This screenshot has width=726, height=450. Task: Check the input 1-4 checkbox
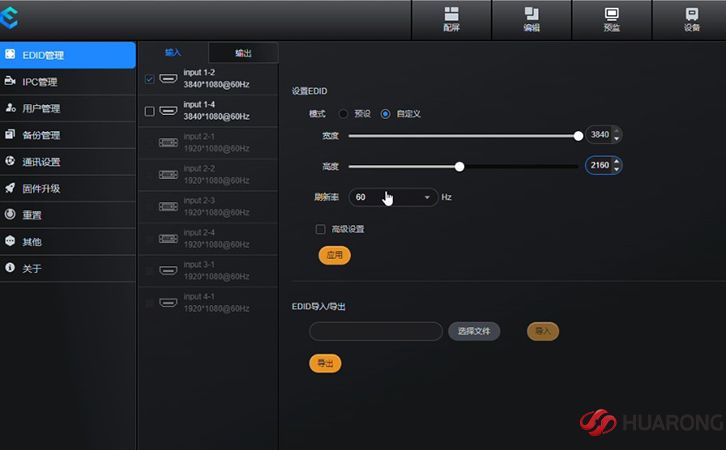(x=150, y=111)
